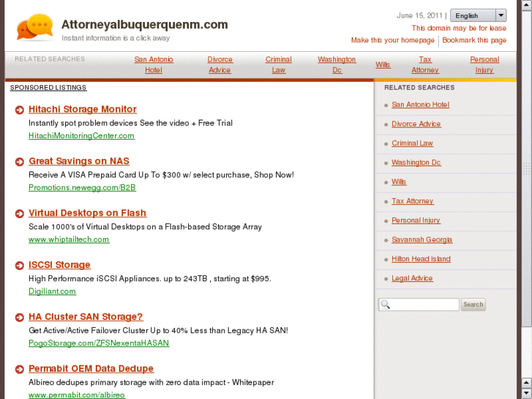Viewport: 532px width, 399px height.
Task: Visit HitachiMonitoringCenter.com green link
Action: (x=81, y=135)
